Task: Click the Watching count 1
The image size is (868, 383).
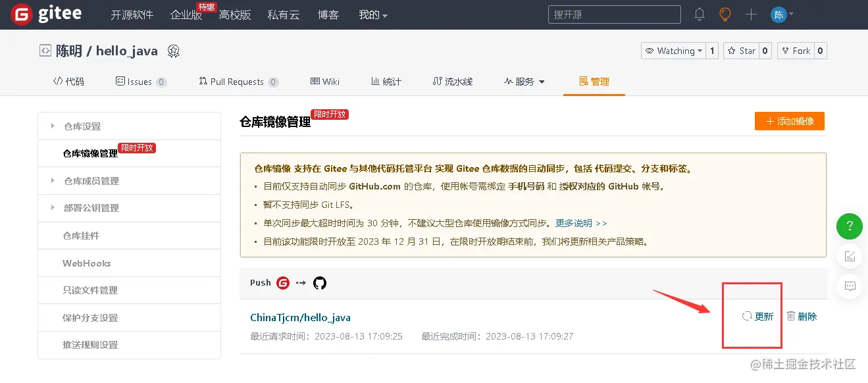Action: pos(711,51)
